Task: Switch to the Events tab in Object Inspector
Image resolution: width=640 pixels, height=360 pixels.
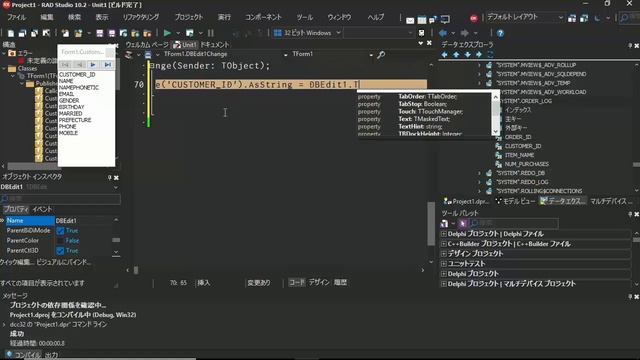Action: point(42,209)
